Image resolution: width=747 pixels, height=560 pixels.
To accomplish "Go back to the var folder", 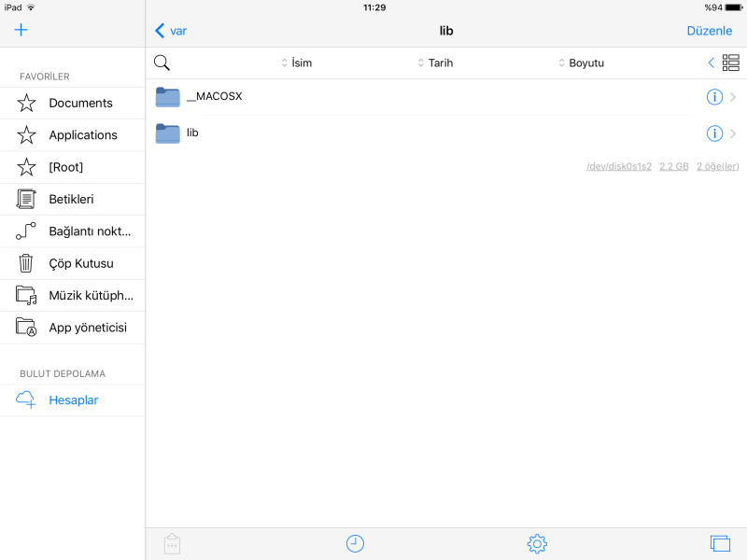I will [x=171, y=31].
